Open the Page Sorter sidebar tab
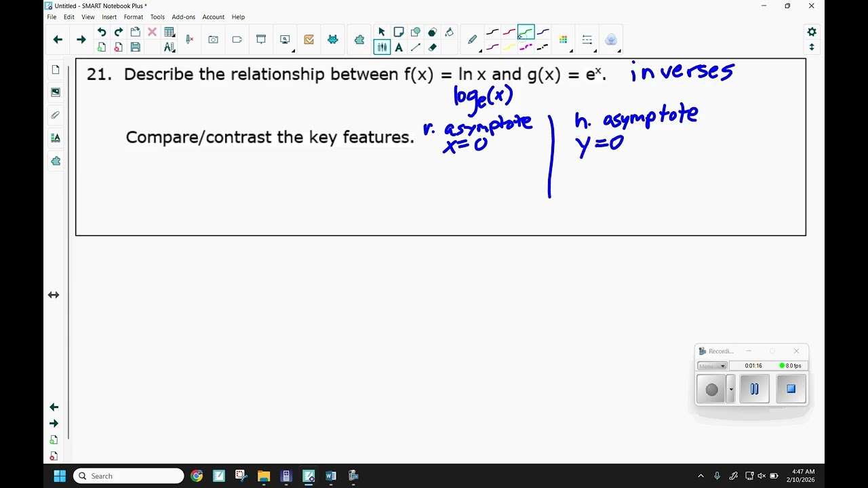This screenshot has width=868, height=488. [56, 70]
